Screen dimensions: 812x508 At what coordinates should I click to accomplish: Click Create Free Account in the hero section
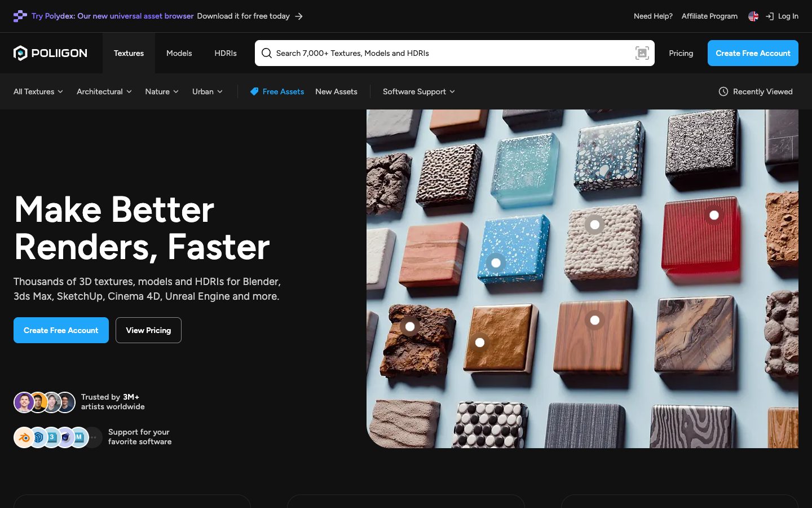[61, 330]
